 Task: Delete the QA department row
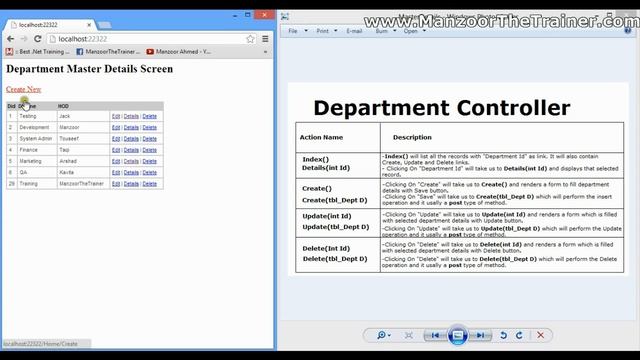tap(149, 172)
